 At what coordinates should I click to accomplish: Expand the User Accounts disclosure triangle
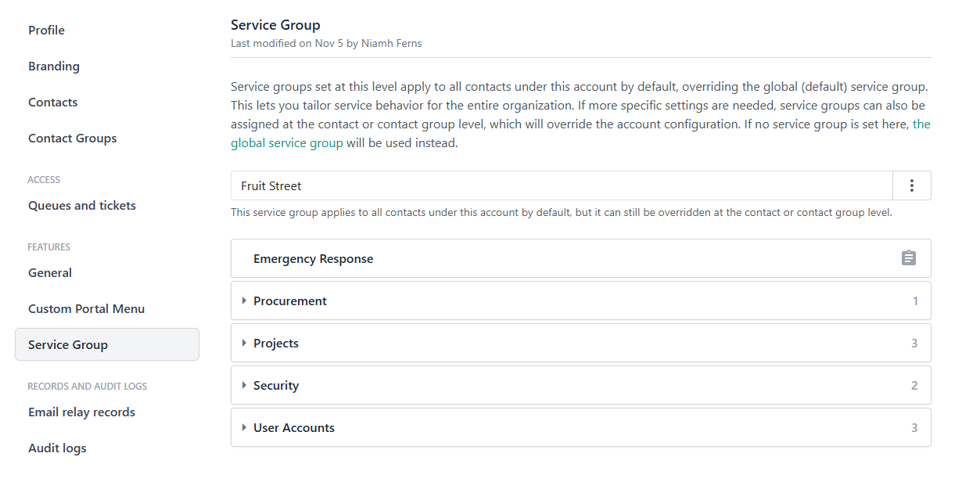click(244, 427)
